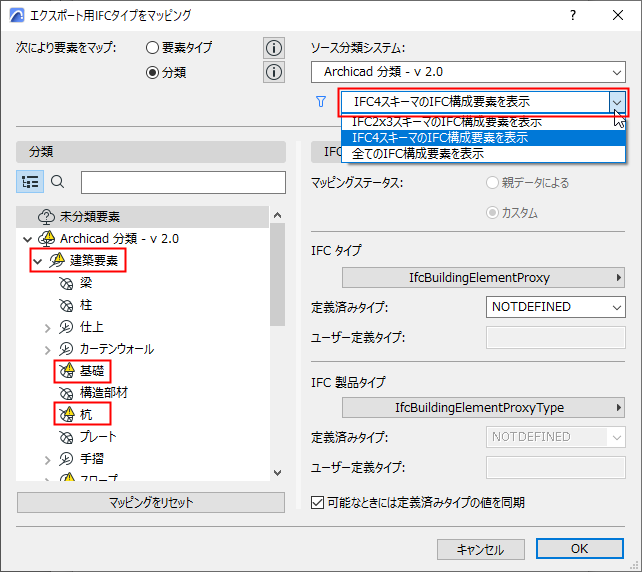
Task: Close the dialog with the X button
Action: click(618, 16)
